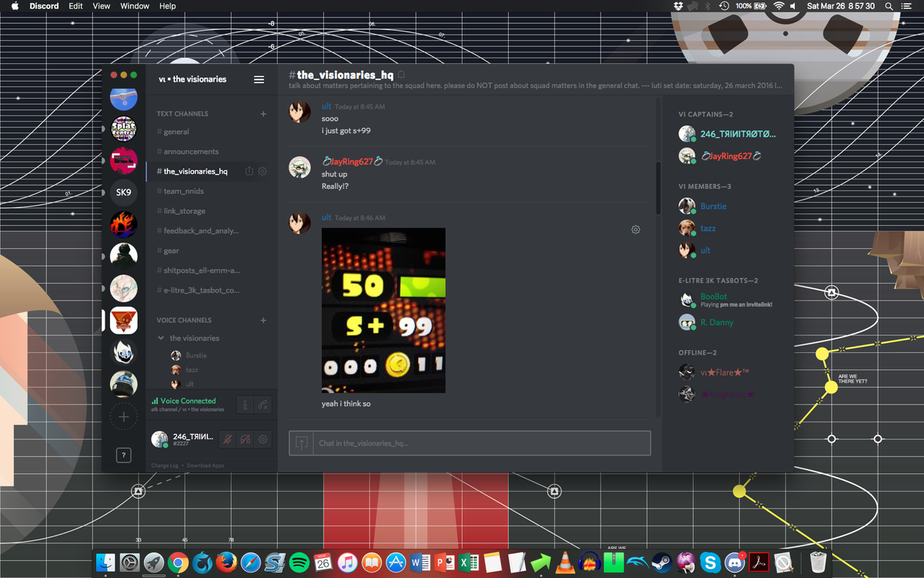Disconnect from the voice channel
Viewport: 924px width, 578px height.
pos(263,405)
